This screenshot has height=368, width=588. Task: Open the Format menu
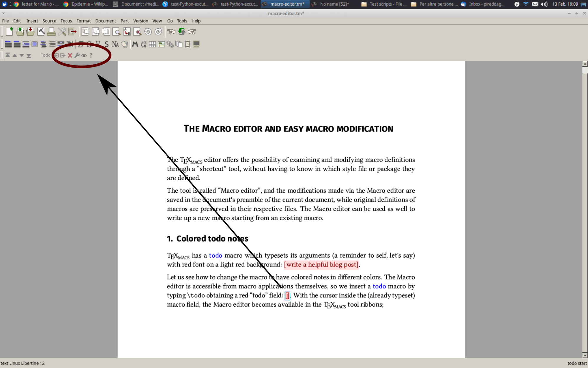click(83, 21)
